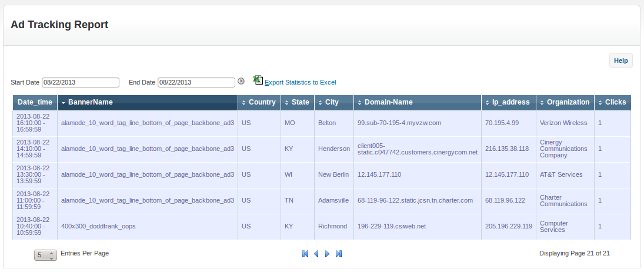This screenshot has width=644, height=276.
Task: Click the Start Date input field
Action: tap(80, 82)
